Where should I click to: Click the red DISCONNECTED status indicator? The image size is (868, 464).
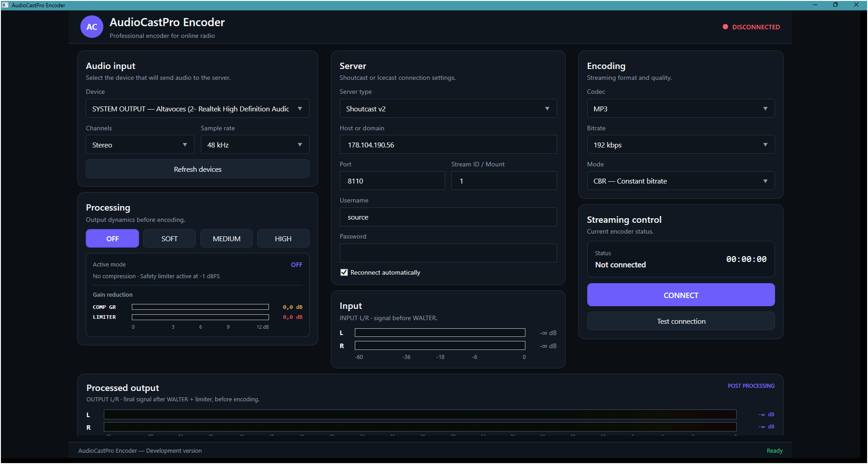tap(751, 27)
